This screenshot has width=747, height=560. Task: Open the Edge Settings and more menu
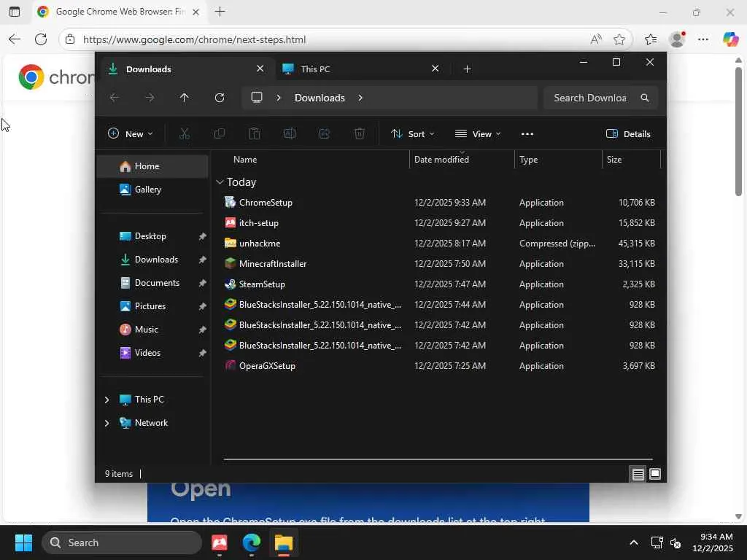[x=703, y=39]
